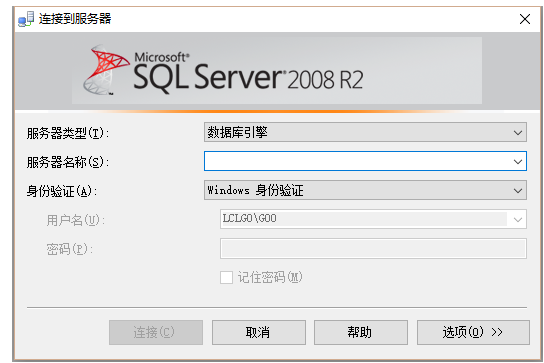Click the 连接(C) button

tap(156, 332)
